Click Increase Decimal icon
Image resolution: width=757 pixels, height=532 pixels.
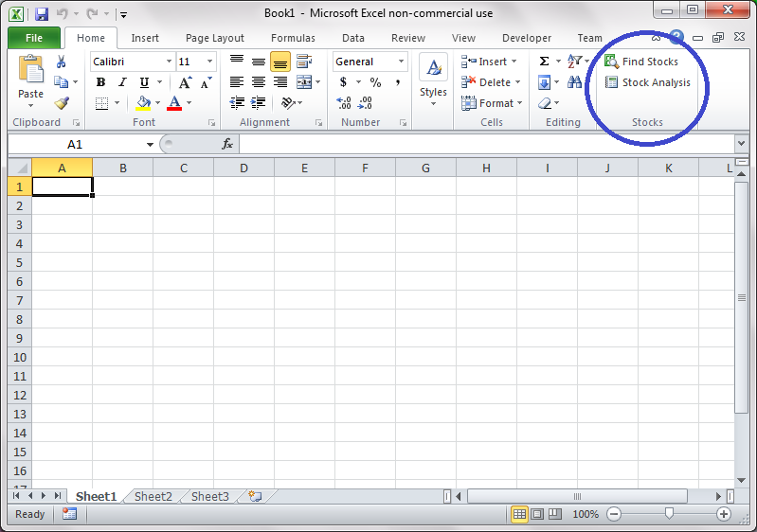pyautogui.click(x=344, y=103)
